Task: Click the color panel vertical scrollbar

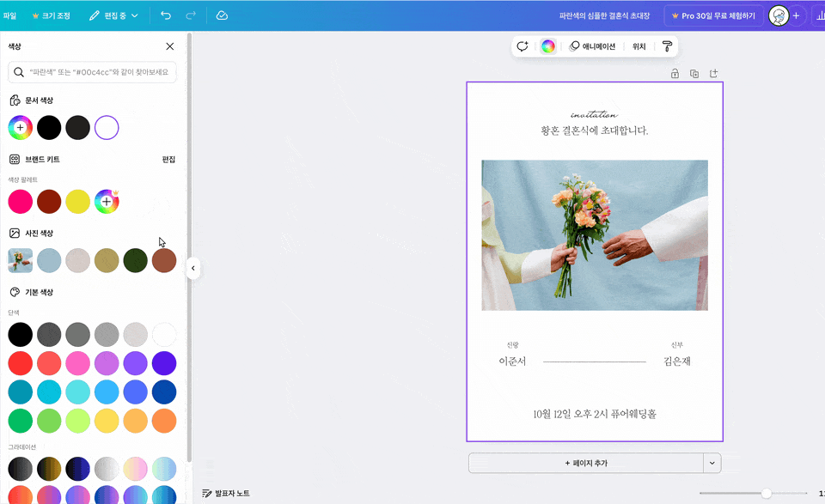Action: (189, 247)
